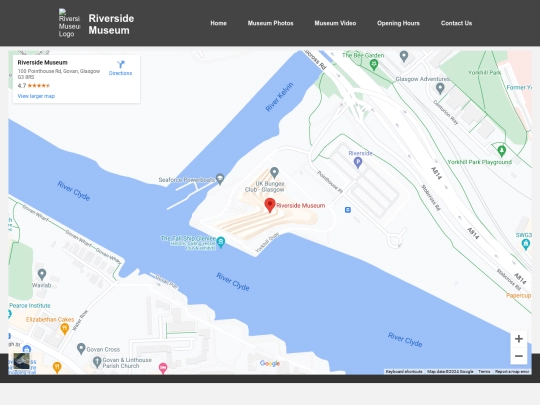View the Opening Hours page
Screen dimensions: 540x405
tap(398, 23)
